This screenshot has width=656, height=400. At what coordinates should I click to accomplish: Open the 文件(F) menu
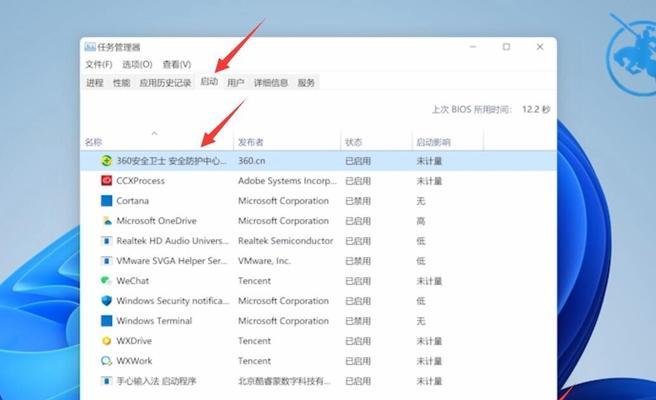coord(99,64)
